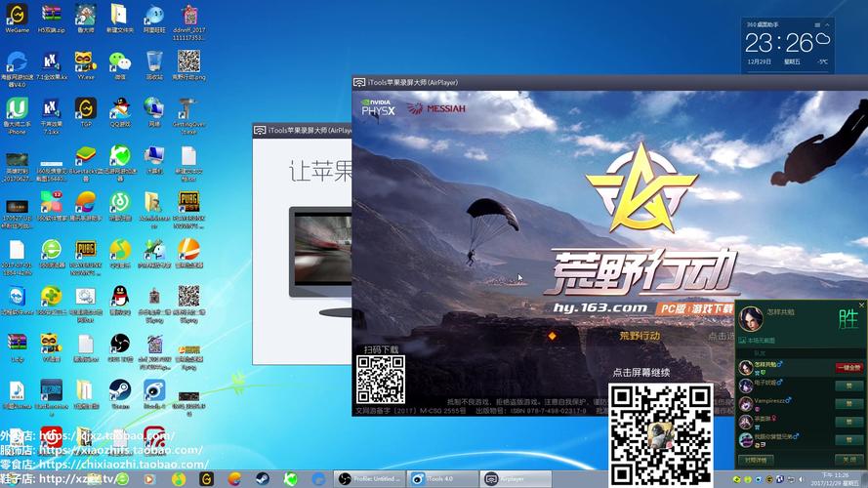Click the bottom-right close button in victory panel

(848, 460)
